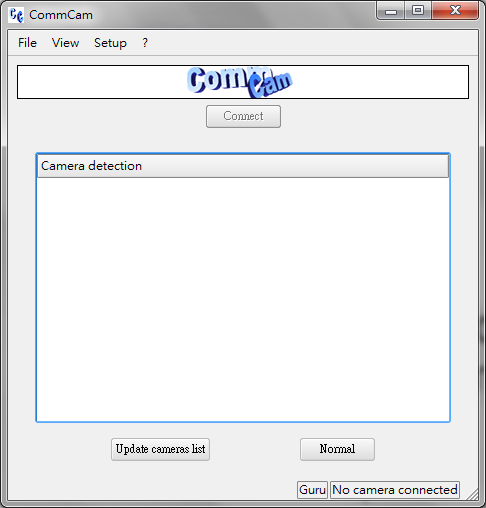Maximize the CommCam window
This screenshot has width=486, height=508.
coord(418,11)
